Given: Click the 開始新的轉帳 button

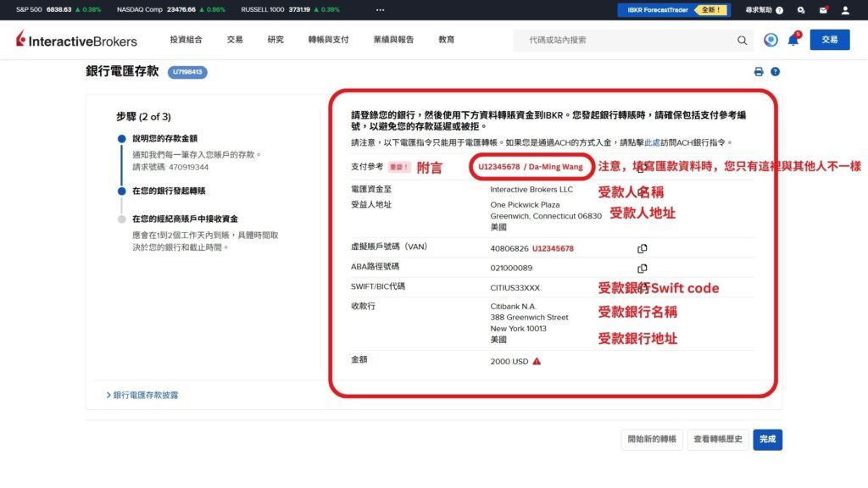Looking at the screenshot, I should (x=652, y=440).
